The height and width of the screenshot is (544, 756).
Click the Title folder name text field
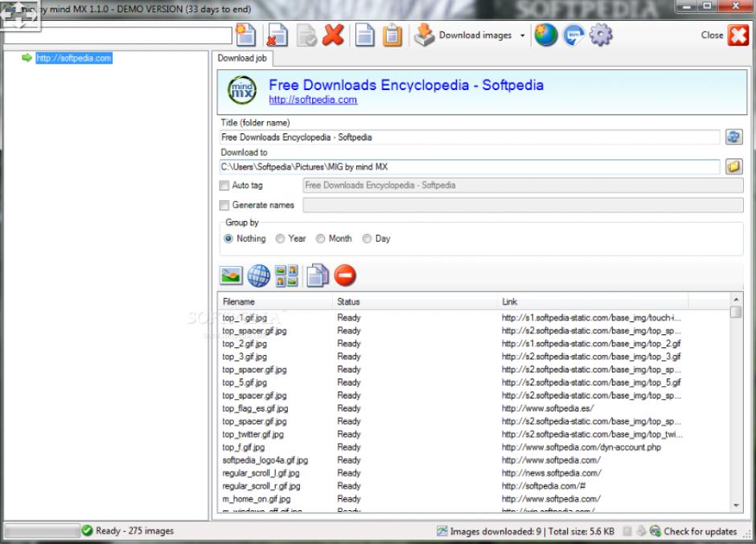click(x=470, y=137)
